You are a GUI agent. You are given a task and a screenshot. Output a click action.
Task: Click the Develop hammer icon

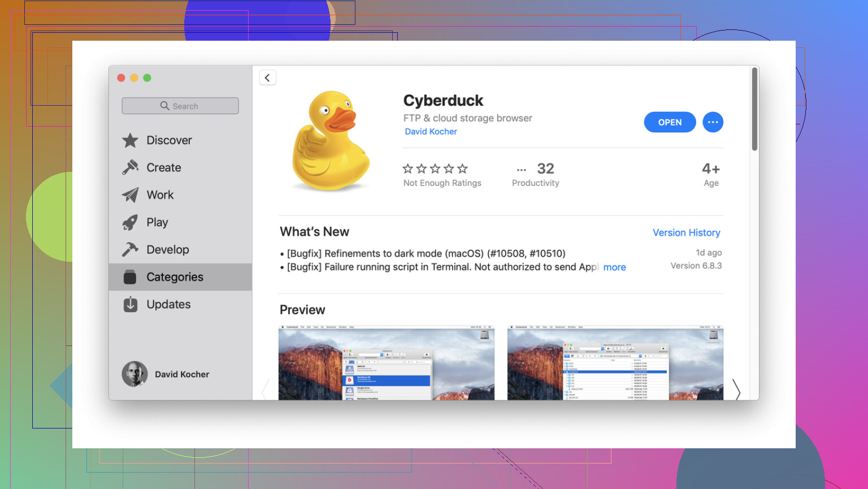click(131, 249)
